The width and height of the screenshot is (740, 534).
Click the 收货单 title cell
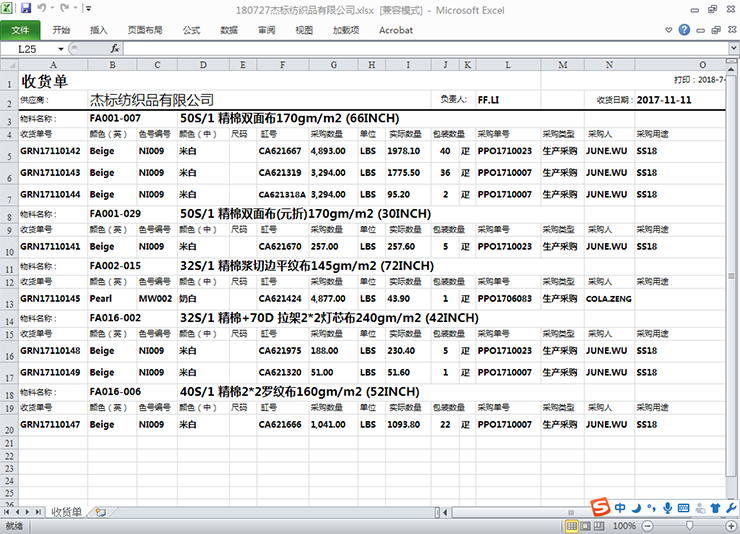44,81
